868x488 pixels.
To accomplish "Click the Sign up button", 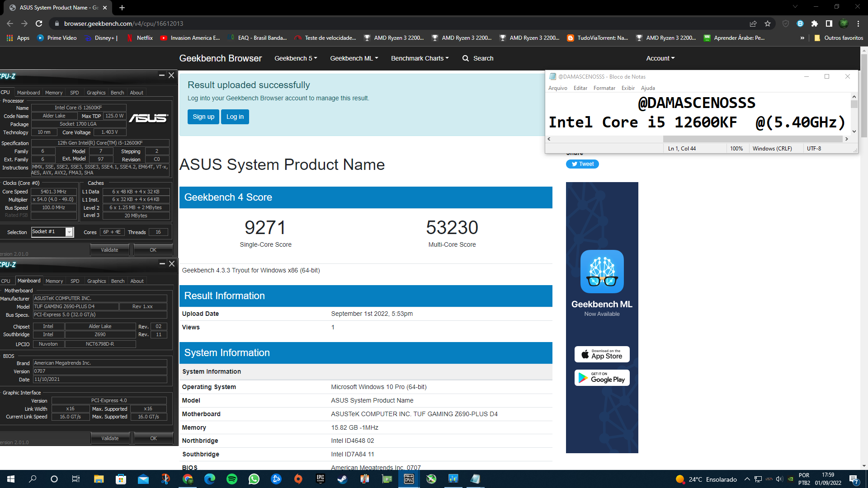I will pyautogui.click(x=203, y=117).
